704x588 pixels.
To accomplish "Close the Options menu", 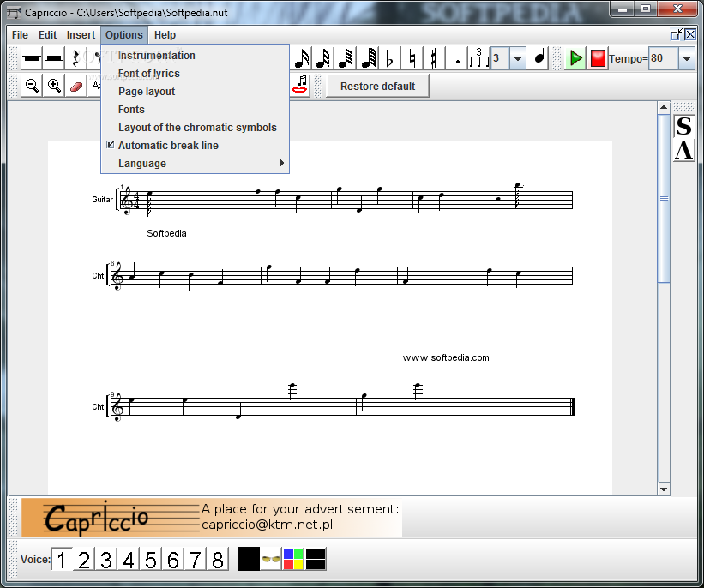I will 124,35.
